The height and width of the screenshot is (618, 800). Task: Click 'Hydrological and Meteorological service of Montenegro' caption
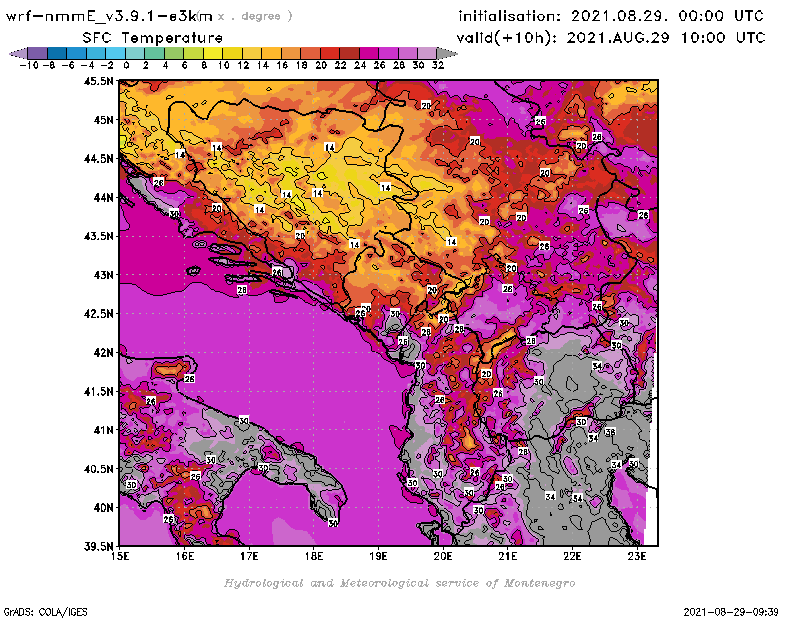pyautogui.click(x=399, y=583)
